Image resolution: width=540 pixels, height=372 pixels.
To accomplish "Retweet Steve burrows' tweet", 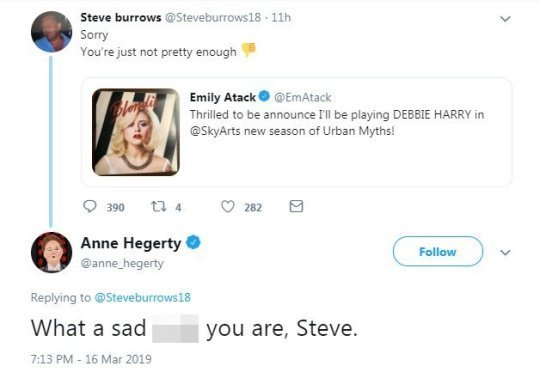I will (159, 207).
